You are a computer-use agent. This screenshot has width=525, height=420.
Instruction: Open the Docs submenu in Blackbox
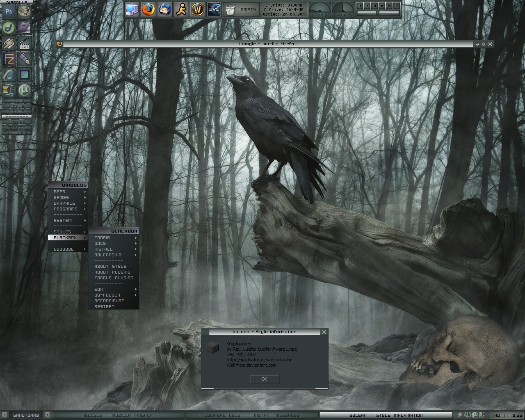pyautogui.click(x=114, y=243)
